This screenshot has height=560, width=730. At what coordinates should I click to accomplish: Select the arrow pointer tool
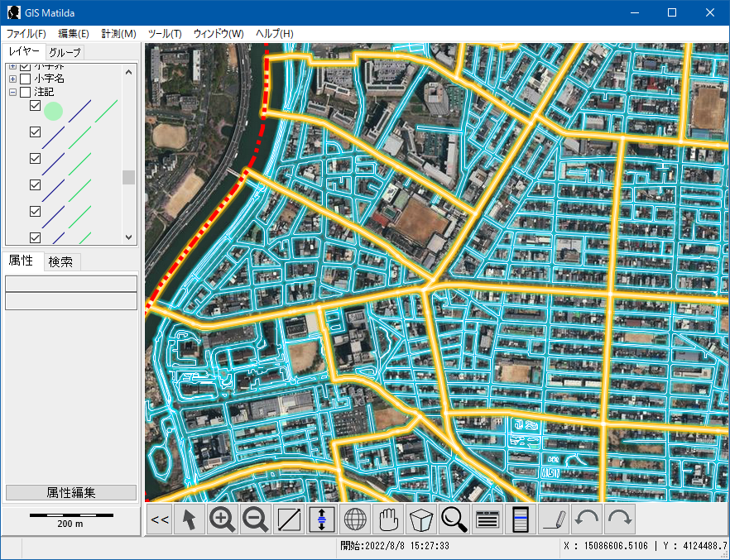coord(190,519)
